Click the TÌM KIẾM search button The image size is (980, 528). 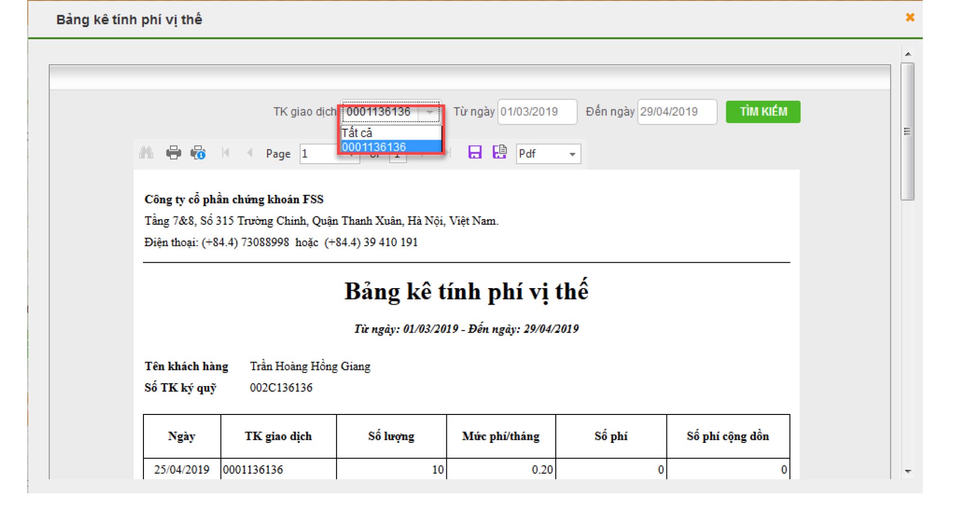(x=763, y=112)
